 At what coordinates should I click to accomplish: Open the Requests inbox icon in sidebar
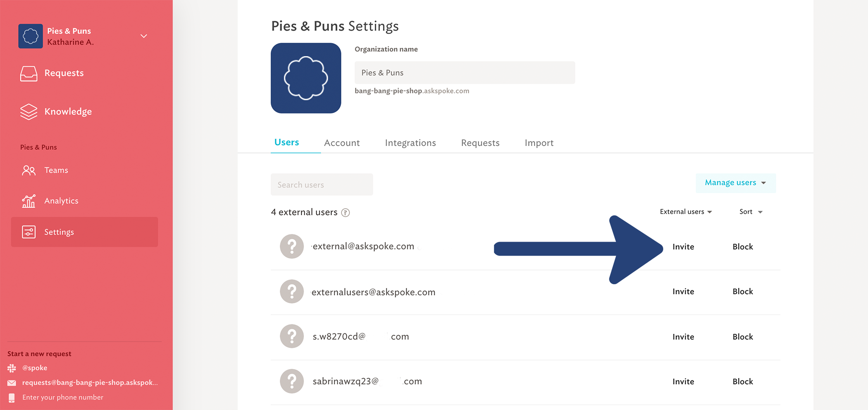(x=29, y=73)
